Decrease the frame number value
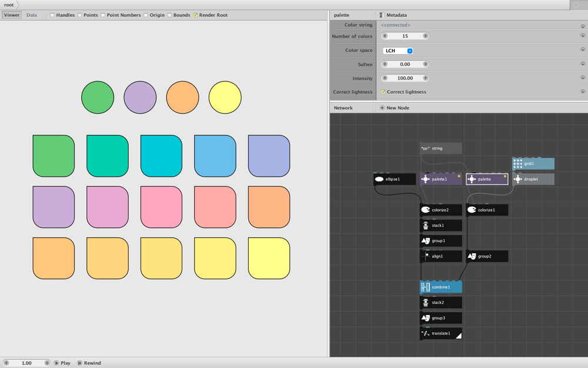This screenshot has height=368, width=588. pos(6,363)
